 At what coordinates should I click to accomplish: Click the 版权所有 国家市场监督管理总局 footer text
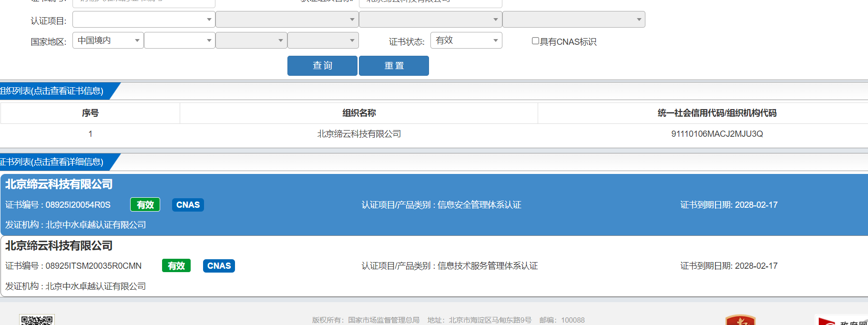(x=366, y=320)
